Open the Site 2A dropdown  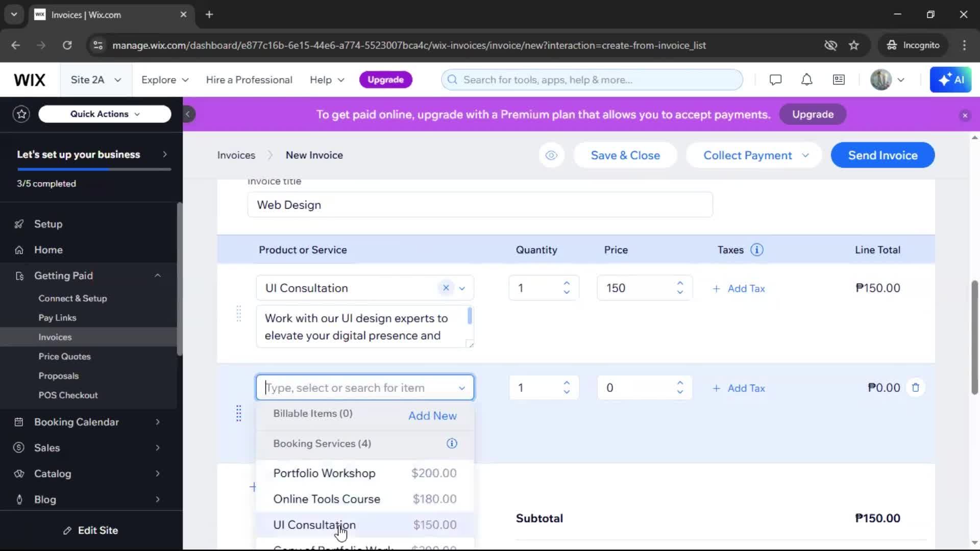(96, 80)
